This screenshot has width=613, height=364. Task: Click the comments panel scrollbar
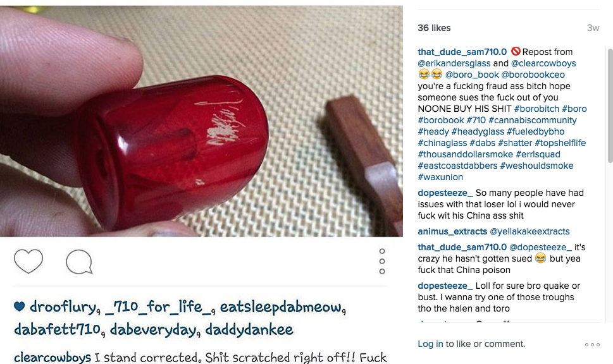click(x=610, y=106)
